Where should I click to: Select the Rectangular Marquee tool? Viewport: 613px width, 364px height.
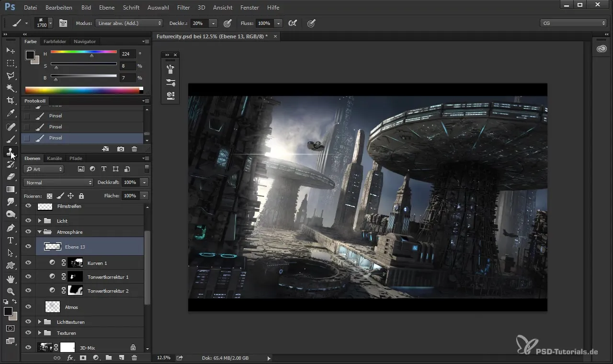(11, 63)
